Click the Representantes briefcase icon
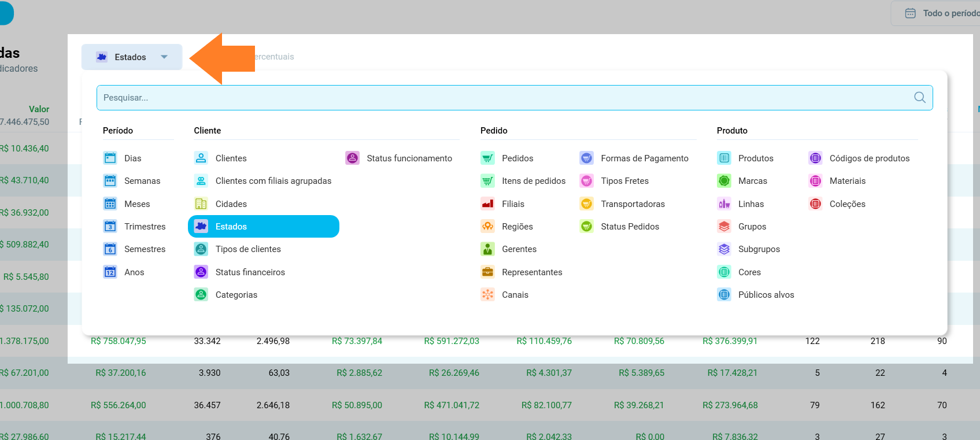 pos(487,272)
